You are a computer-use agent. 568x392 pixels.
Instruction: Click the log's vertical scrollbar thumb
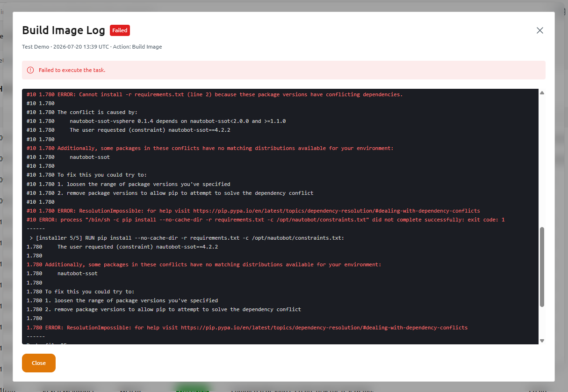click(542, 267)
